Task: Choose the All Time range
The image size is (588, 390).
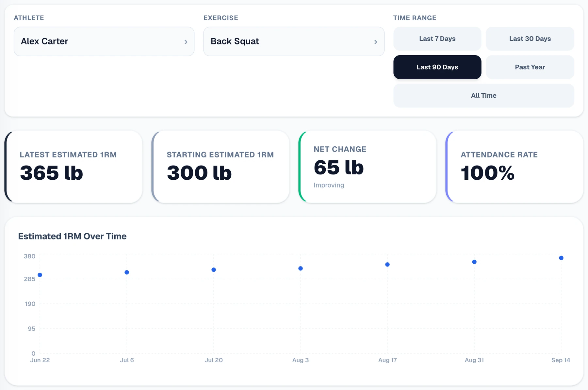Action: click(483, 95)
